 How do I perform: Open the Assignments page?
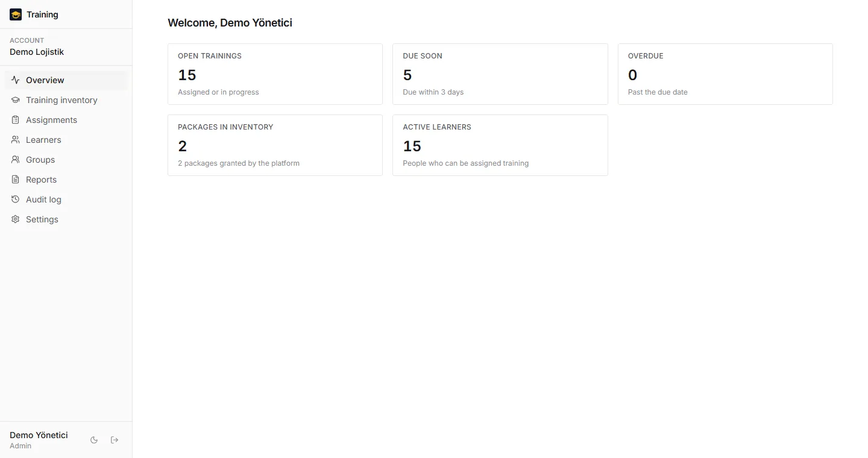[x=66, y=120]
